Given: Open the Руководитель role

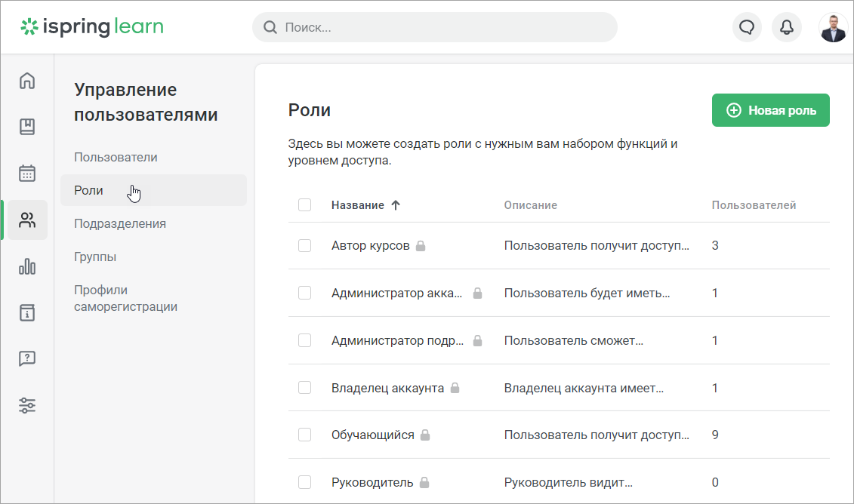Looking at the screenshot, I should tap(372, 482).
